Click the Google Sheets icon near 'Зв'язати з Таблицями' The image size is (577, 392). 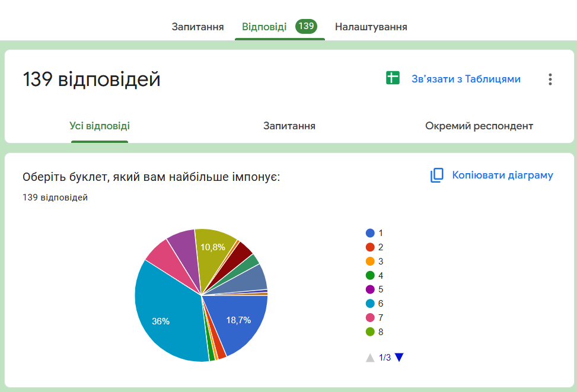click(x=394, y=78)
